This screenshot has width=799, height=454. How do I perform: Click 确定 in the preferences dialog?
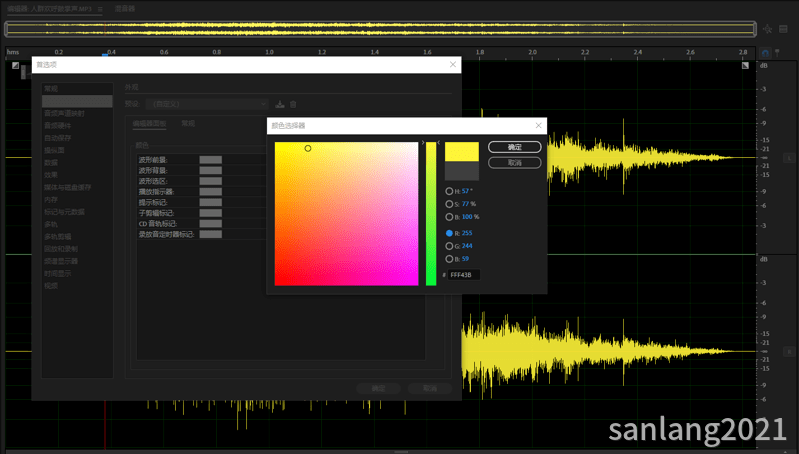tap(378, 388)
